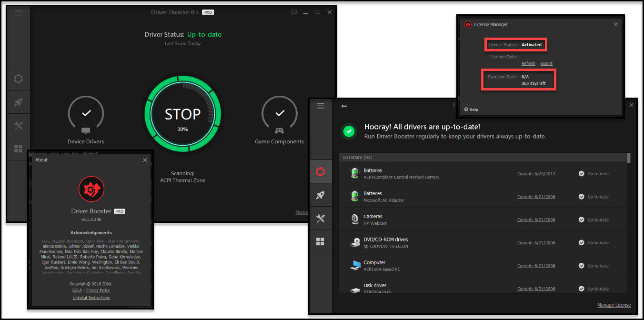Open the Privacy Policy link
644x320 pixels.
[x=98, y=290]
